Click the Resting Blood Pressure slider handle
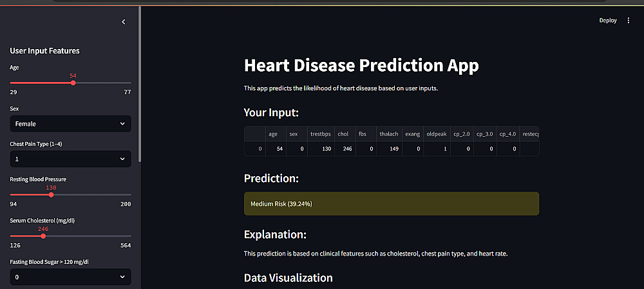The height and width of the screenshot is (289, 644). [x=52, y=194]
